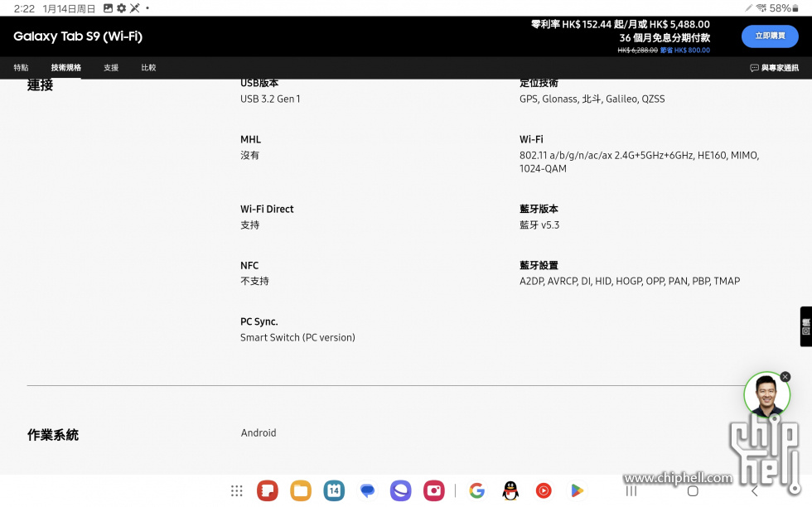Open the QQ penguin app
Screen dimensions: 812x507
[510, 490]
